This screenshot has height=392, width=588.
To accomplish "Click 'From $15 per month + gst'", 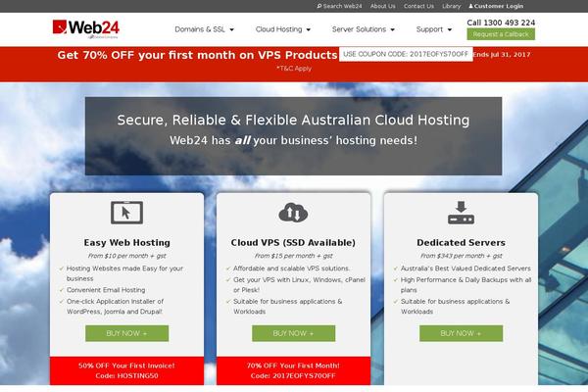I will (293, 256).
